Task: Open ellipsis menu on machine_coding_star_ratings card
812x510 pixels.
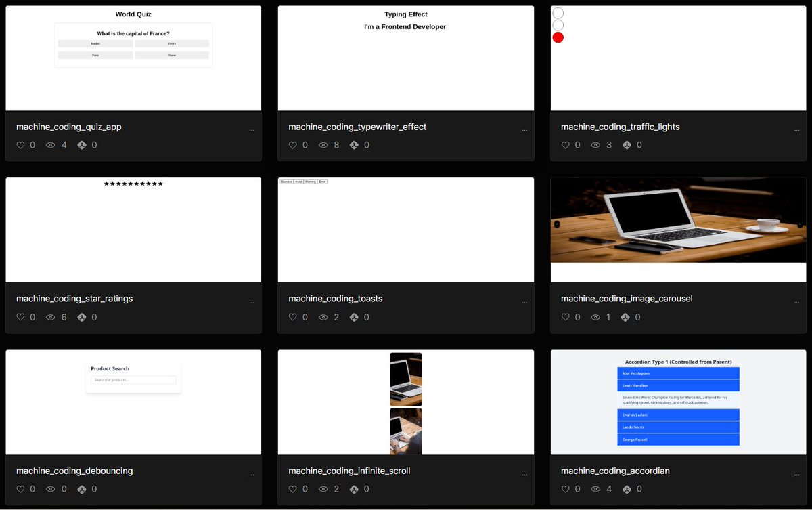Action: click(252, 302)
